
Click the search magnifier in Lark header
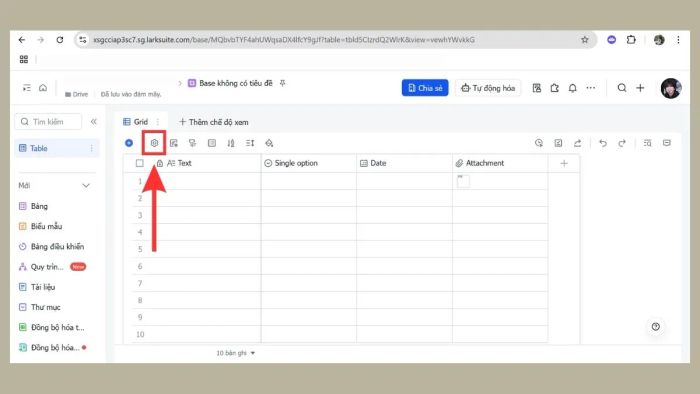[621, 88]
